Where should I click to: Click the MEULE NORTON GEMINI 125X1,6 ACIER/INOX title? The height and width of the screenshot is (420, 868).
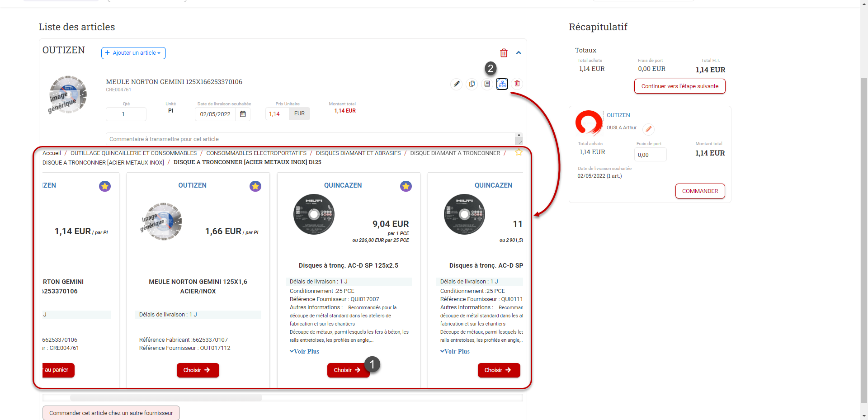[198, 287]
